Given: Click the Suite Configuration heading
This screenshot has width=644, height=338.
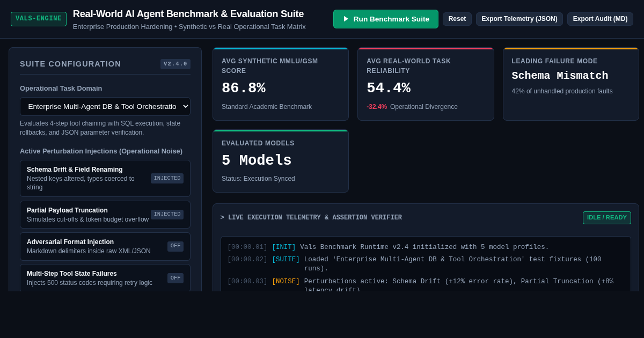Looking at the screenshot, I should [x=70, y=64].
